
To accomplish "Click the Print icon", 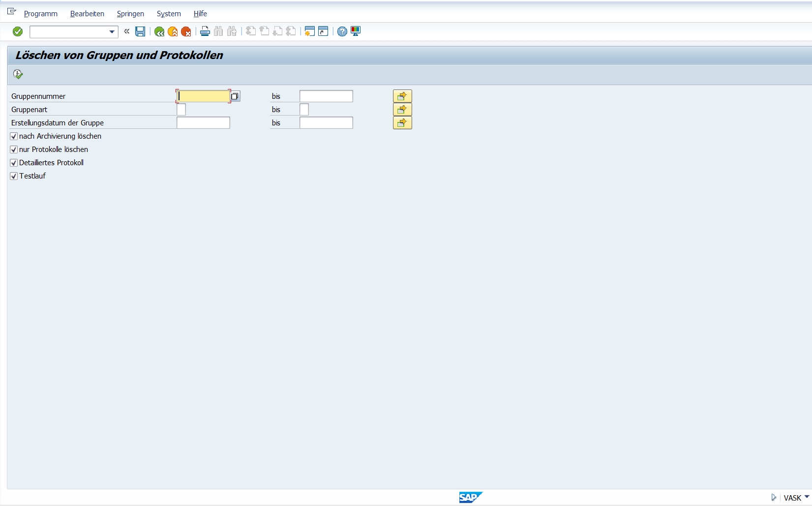I will 205,31.
